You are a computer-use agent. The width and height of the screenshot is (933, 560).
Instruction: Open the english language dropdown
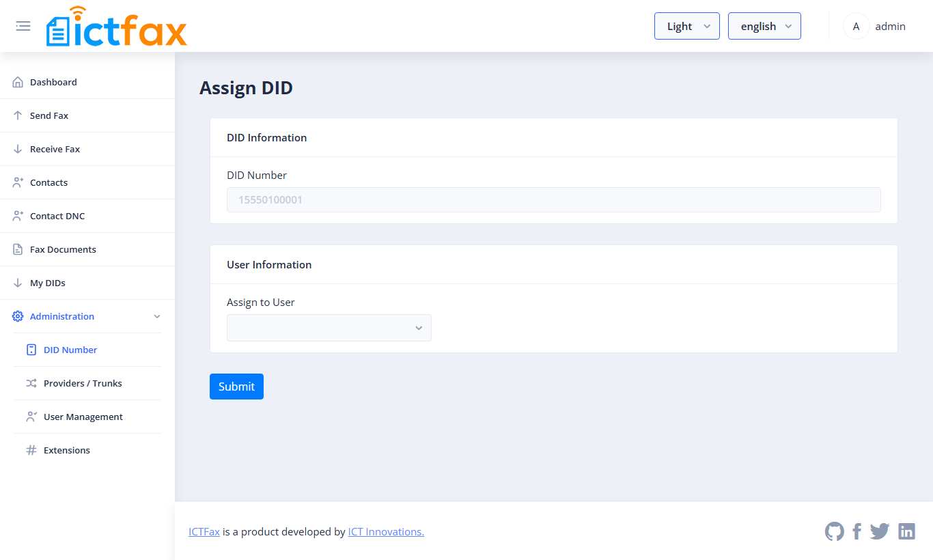point(764,26)
